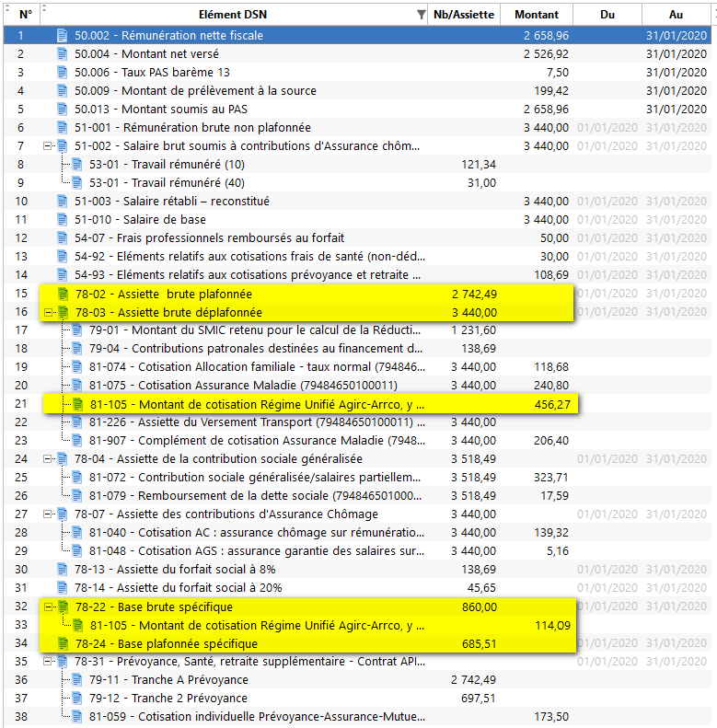Image resolution: width=717 pixels, height=728 pixels.
Task: Select row 78-14 forfait social à 20%
Action: point(357,588)
